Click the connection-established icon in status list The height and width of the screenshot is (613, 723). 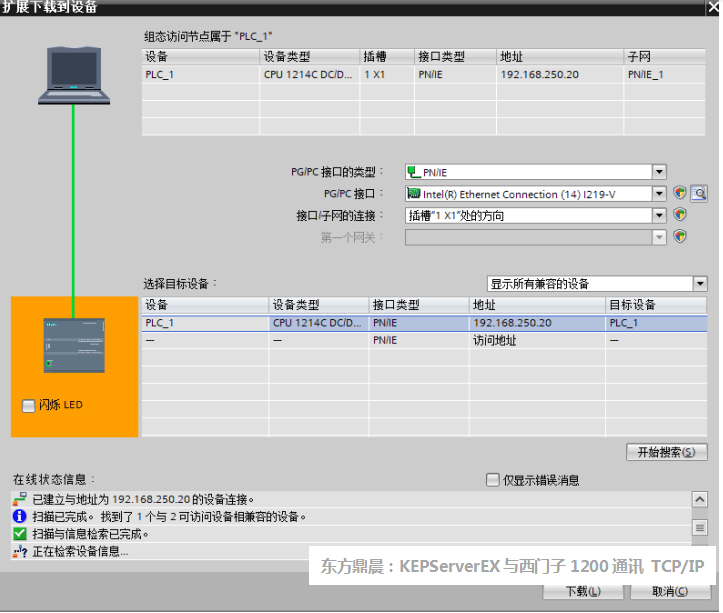coord(20,499)
